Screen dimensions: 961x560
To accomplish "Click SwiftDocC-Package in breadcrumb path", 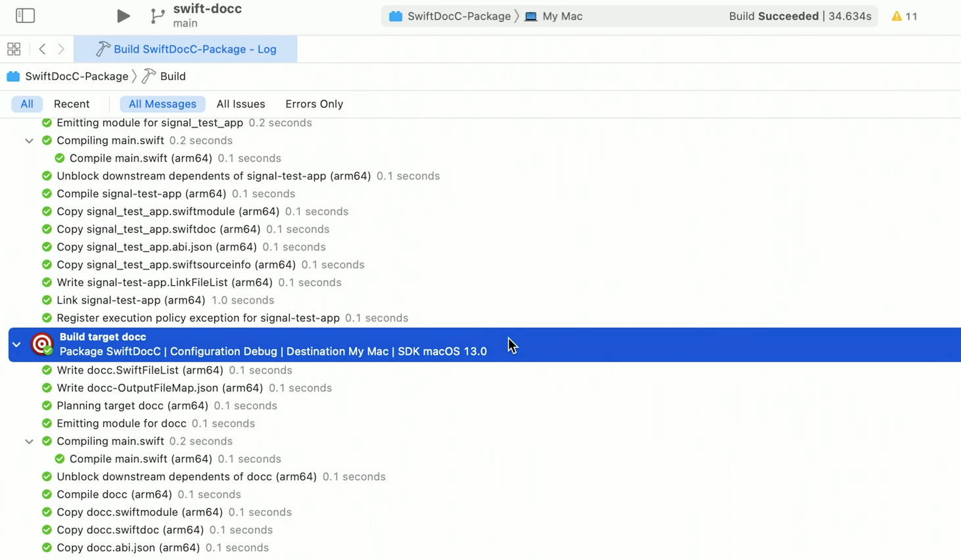I will point(76,76).
